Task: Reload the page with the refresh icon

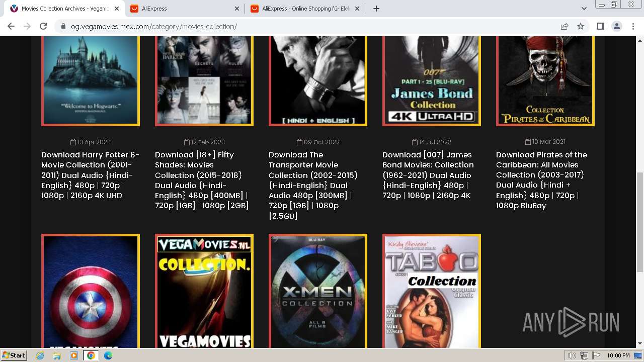Action: 43,26
